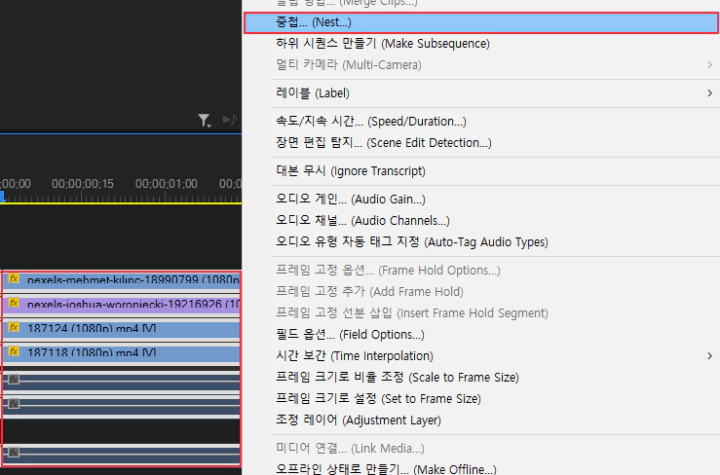720x475 pixels.
Task: Click the audio playhead icon beside the filter
Action: pos(230,119)
